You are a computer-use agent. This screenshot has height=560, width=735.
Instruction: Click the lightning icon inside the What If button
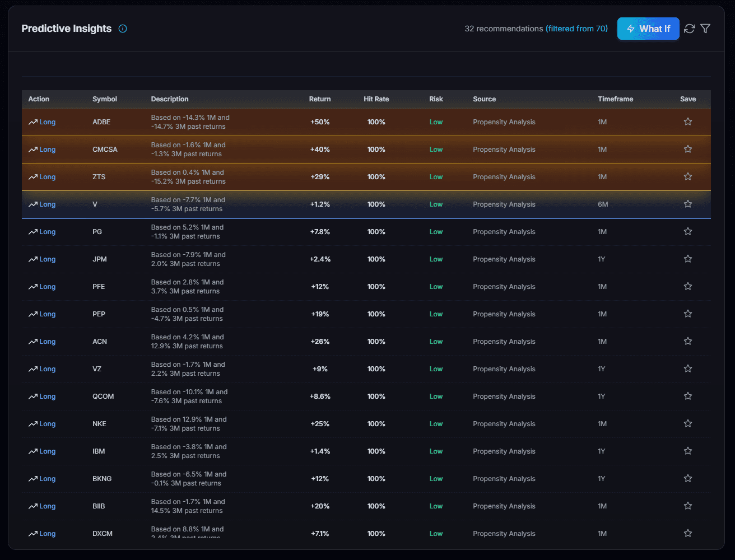(x=631, y=29)
